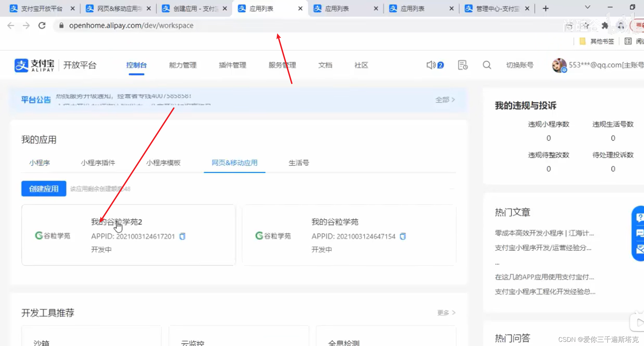The width and height of the screenshot is (644, 346).
Task: Click the site lock icon in address bar
Action: 61,25
